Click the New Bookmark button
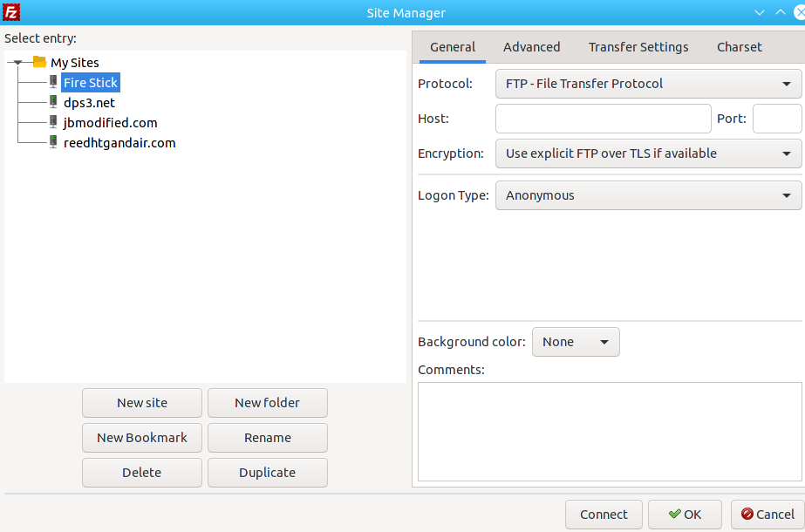 142,438
